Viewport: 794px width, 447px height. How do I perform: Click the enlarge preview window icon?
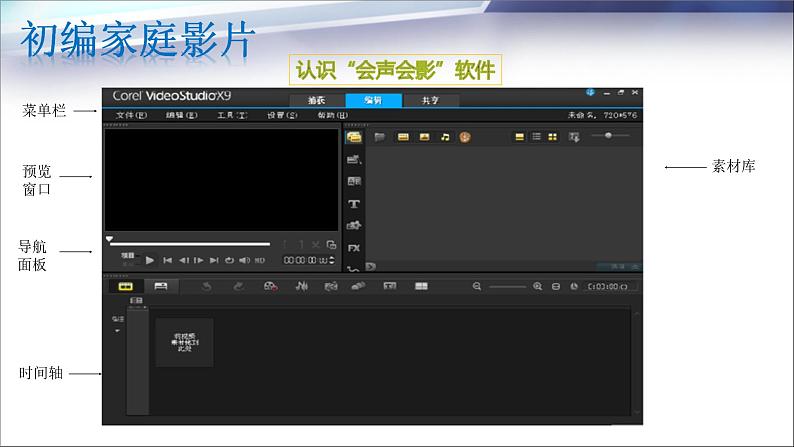tap(332, 245)
